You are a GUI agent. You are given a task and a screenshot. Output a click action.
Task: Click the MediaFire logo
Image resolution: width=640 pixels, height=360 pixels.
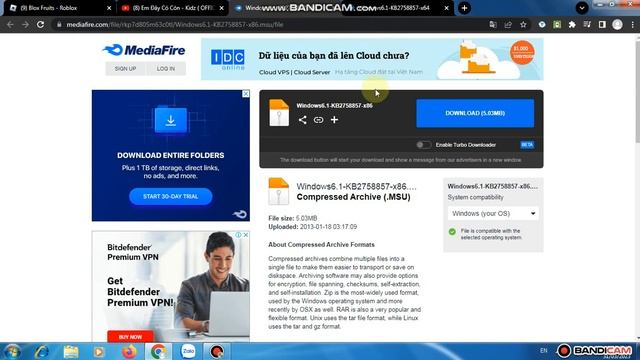click(144, 50)
